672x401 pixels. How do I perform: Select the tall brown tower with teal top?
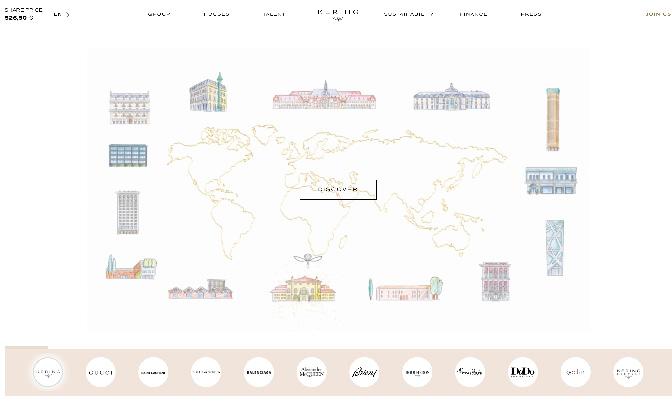[552, 119]
